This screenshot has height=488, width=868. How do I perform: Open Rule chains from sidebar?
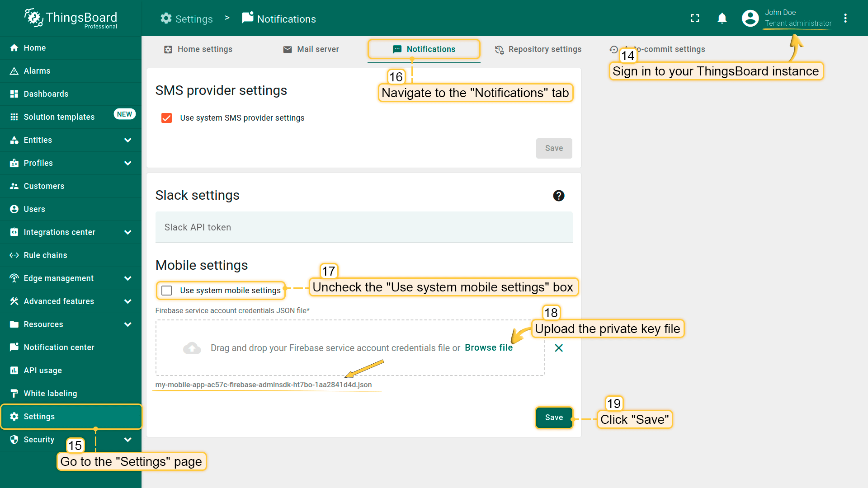point(45,255)
